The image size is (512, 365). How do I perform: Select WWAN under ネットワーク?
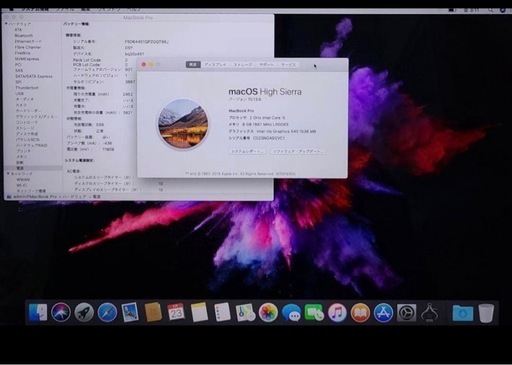point(23,179)
